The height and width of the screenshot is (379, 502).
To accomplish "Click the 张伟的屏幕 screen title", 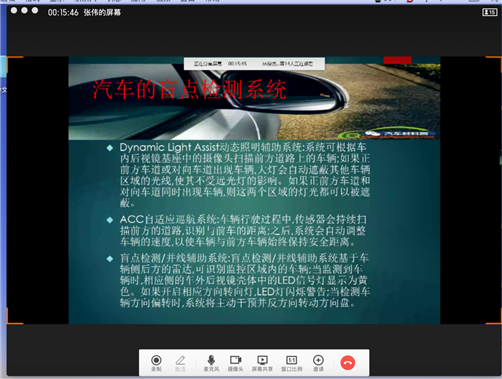I will point(102,13).
